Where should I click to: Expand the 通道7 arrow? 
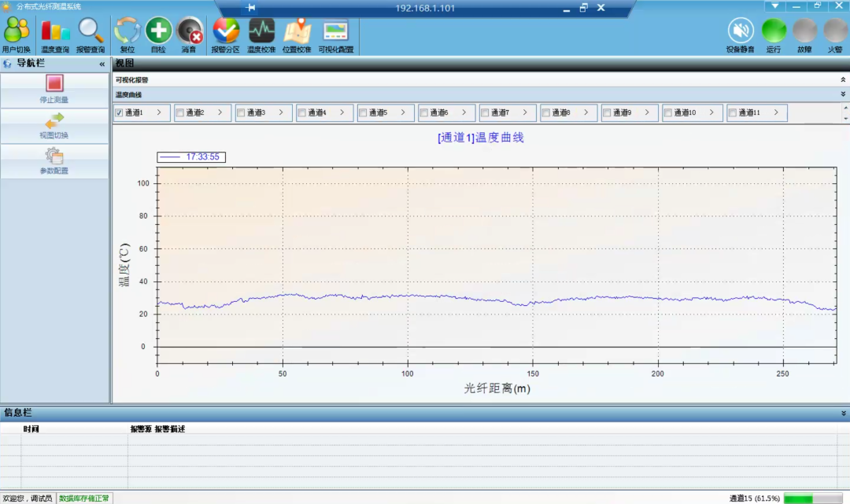point(525,112)
